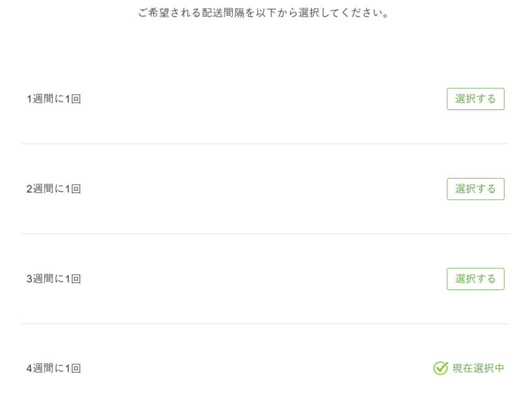Click the empty center of the 3週間に1回 row

(265, 279)
